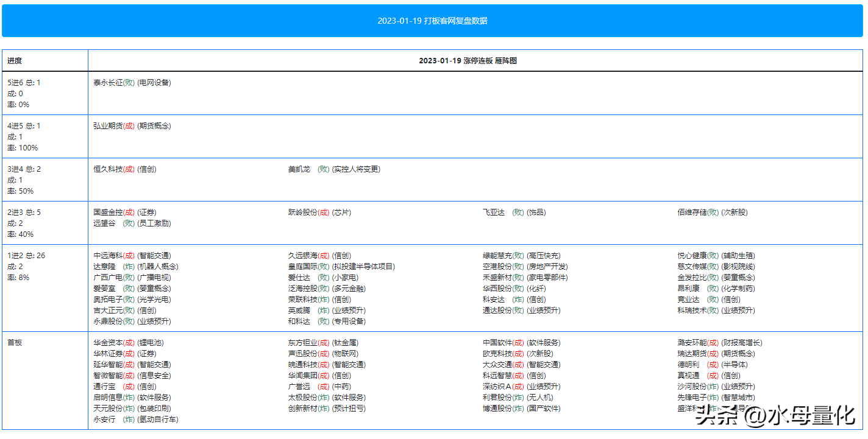Select the 慈文传媒 entry
The image size is (868, 439).
coord(692,267)
